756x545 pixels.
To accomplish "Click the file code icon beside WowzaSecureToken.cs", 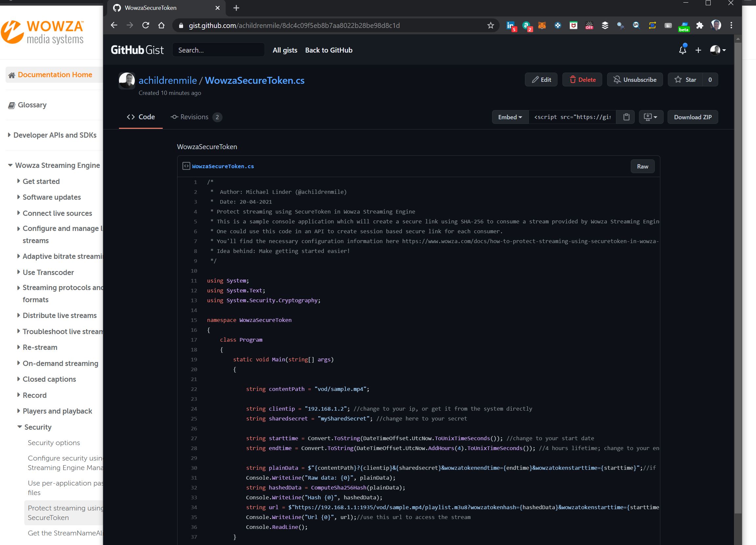I will pos(186,166).
